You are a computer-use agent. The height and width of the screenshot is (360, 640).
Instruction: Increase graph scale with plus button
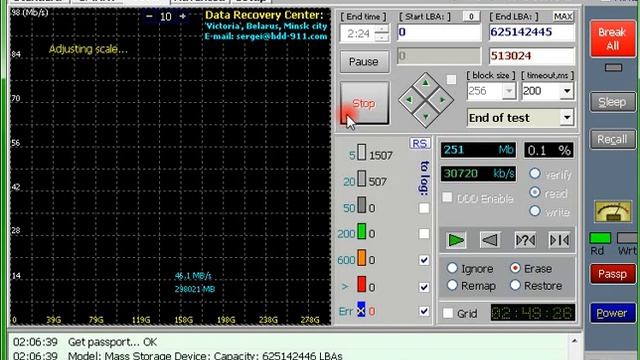pyautogui.click(x=182, y=16)
